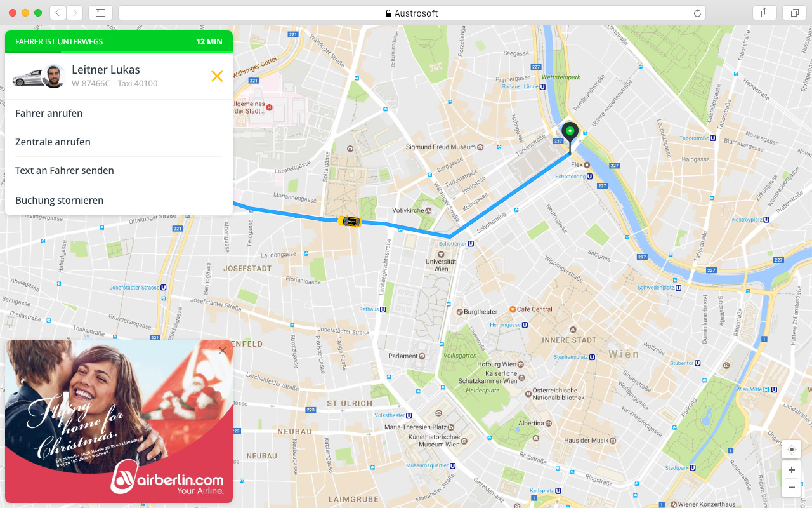Open the airberlin.com ad banner
This screenshot has width=812, height=508.
coord(119,422)
